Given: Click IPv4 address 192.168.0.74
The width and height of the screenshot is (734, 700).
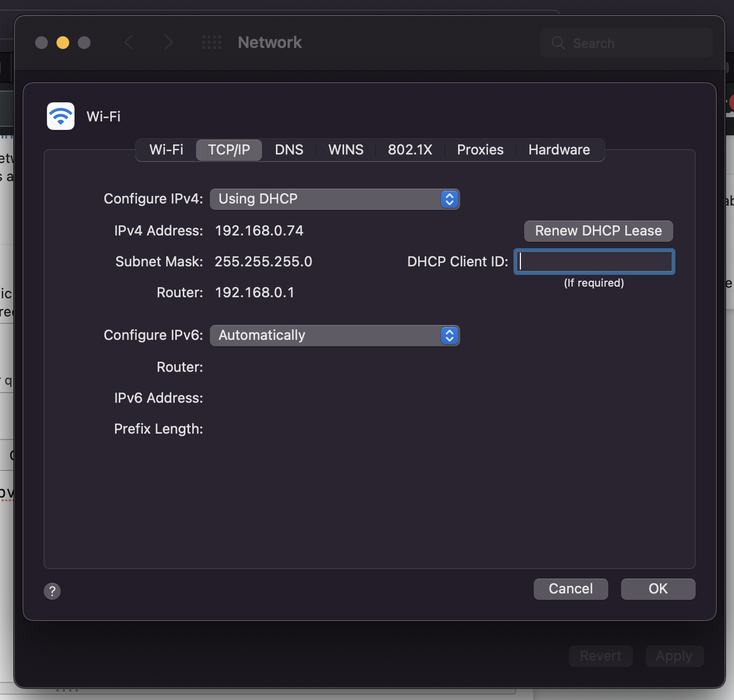Looking at the screenshot, I should (x=259, y=231).
